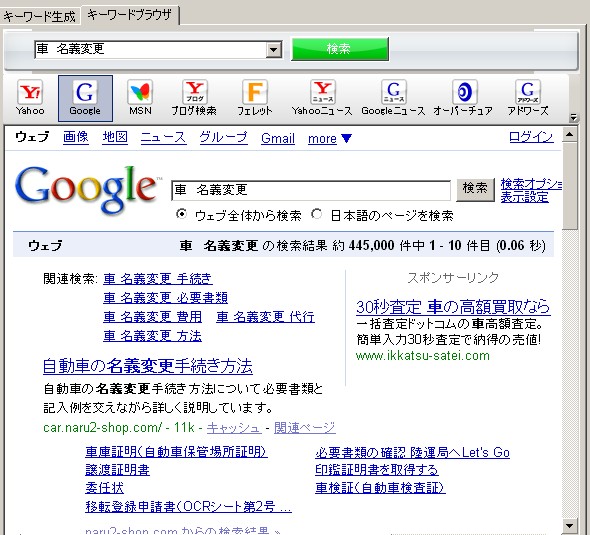Click the www.ikkatsu-satei.com ad URL text
The height and width of the screenshot is (535, 590).
click(423, 356)
